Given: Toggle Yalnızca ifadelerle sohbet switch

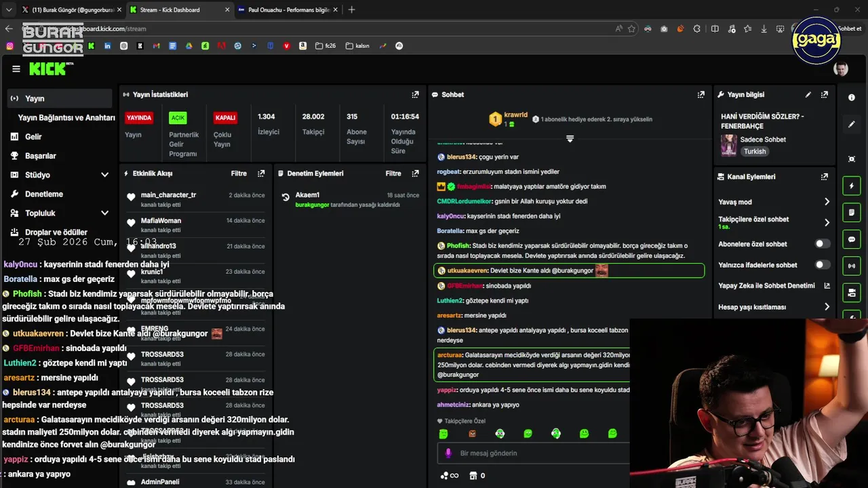Looking at the screenshot, I should pos(822,265).
